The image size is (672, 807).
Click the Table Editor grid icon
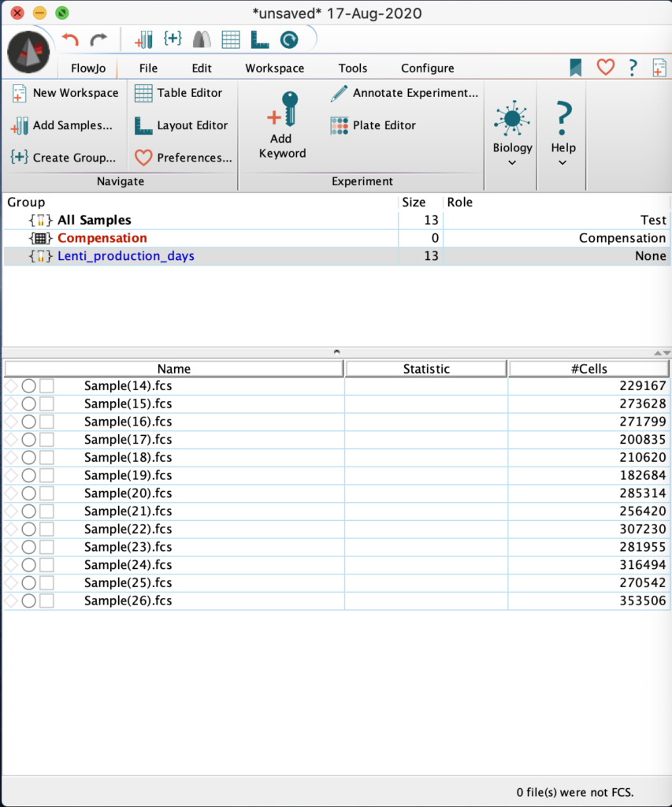(x=143, y=93)
